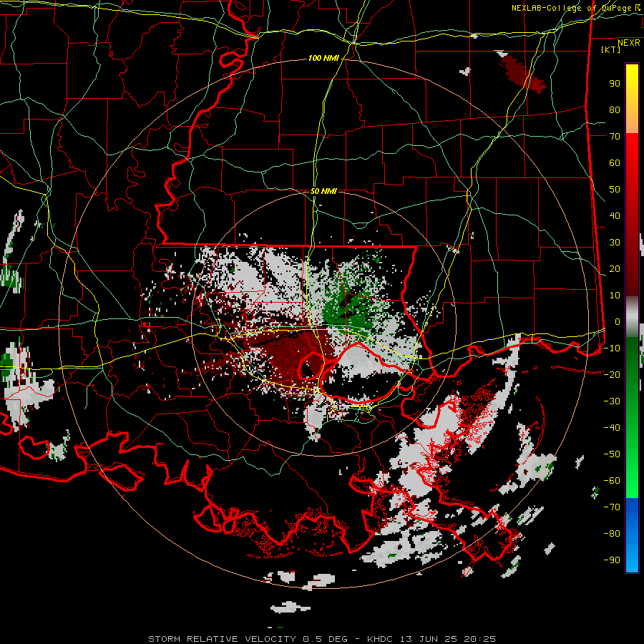
Task: Click the "40" value on the velocity scale
Action: coord(615,216)
